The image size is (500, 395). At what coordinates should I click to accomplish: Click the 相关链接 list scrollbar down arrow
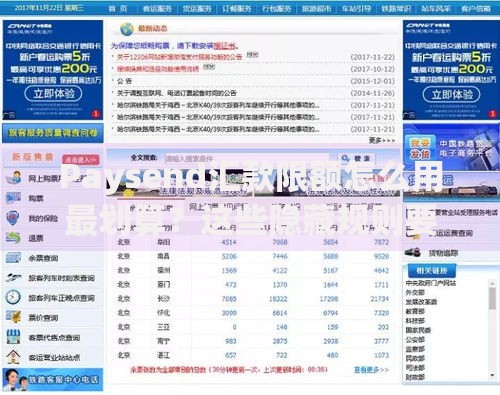tap(492, 375)
